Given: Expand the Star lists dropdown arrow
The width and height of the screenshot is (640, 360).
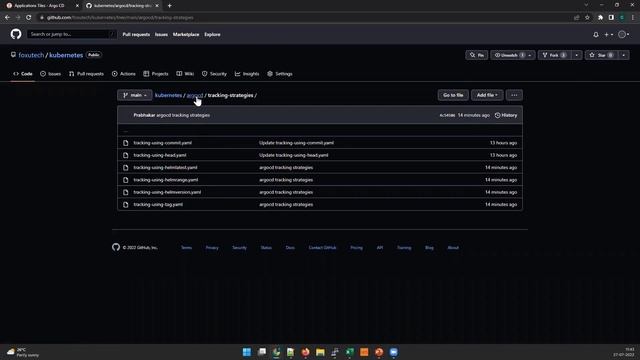Looking at the screenshot, I should pyautogui.click(x=624, y=55).
